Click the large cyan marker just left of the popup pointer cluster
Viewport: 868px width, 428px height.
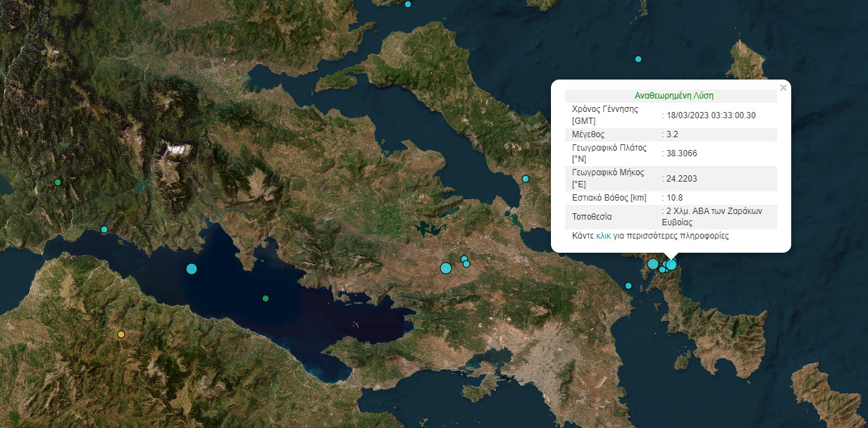(653, 264)
